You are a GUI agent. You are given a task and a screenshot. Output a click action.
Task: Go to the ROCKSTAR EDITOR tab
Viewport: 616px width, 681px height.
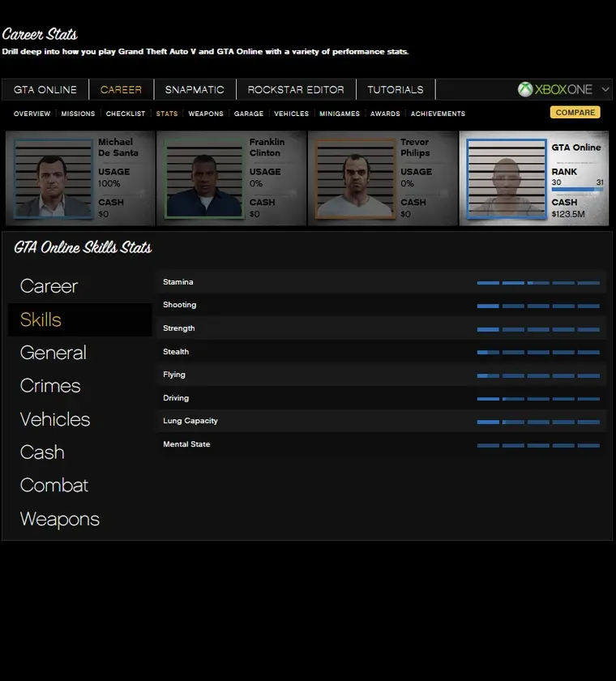[x=296, y=89]
